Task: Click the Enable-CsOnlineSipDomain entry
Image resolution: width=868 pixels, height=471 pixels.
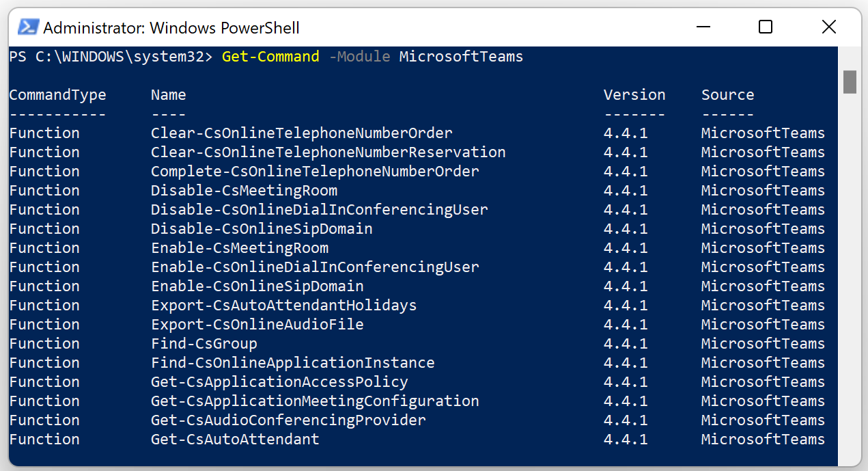Action: pos(257,286)
